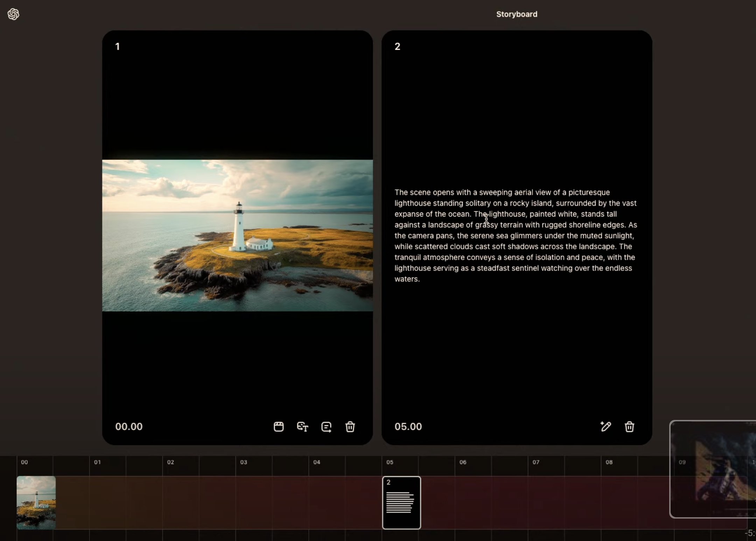The image size is (756, 541).
Task: Click the lighthouse image in card 1
Action: [x=237, y=235]
